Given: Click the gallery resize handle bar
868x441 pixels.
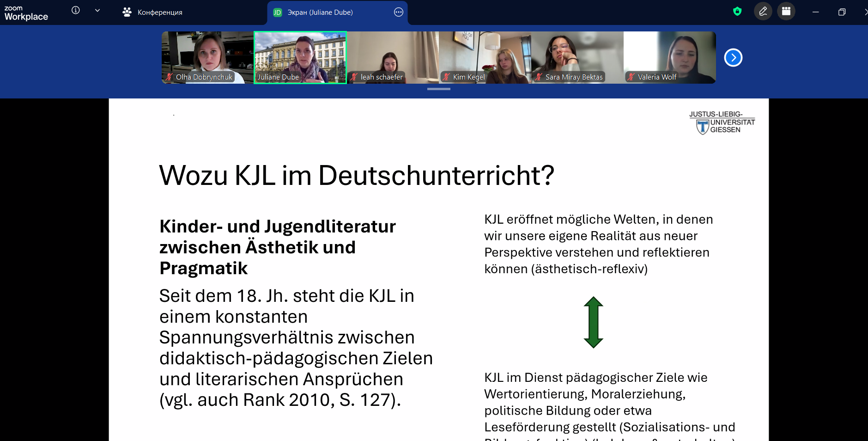Looking at the screenshot, I should [x=438, y=89].
